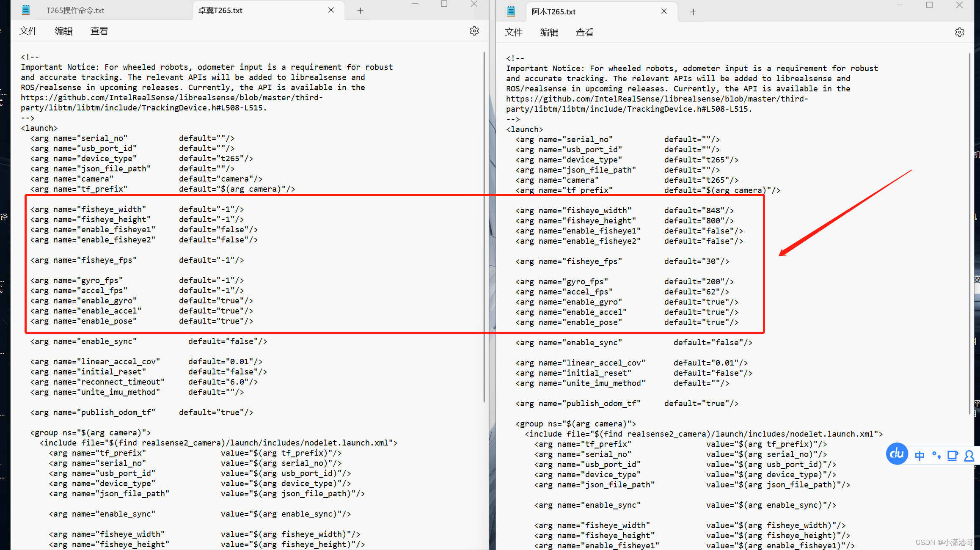Click enable_sync arg line in left window
The image size is (980, 550).
click(149, 341)
